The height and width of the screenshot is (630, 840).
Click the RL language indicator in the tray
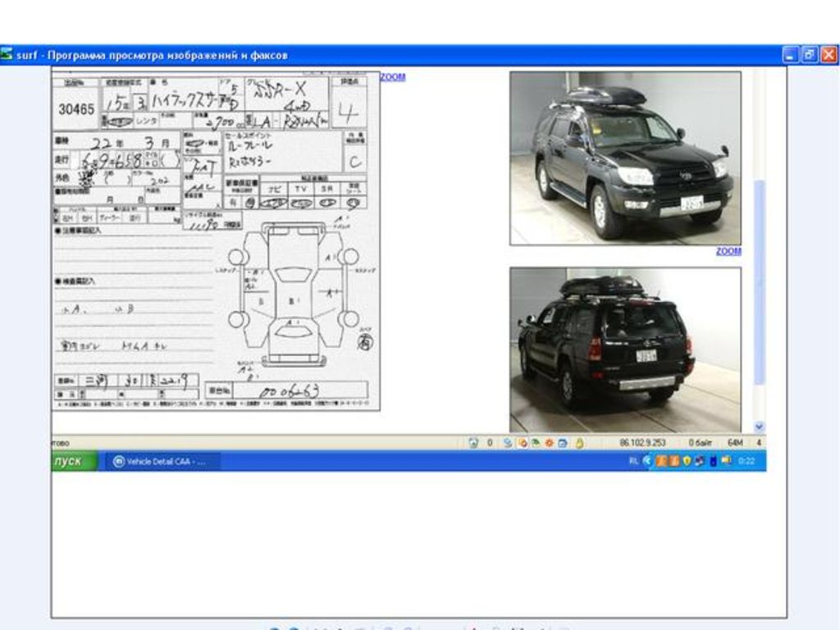[x=633, y=461]
